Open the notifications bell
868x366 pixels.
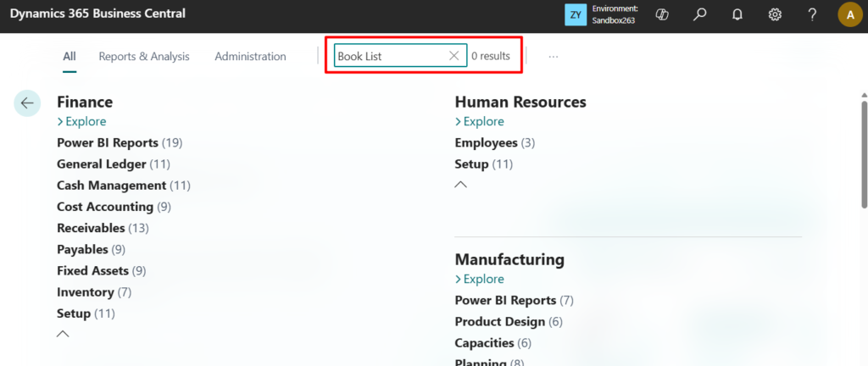tap(737, 14)
